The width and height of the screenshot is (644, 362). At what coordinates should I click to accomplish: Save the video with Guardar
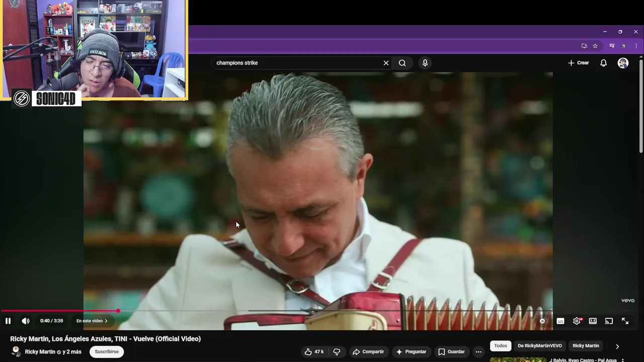[x=451, y=352]
